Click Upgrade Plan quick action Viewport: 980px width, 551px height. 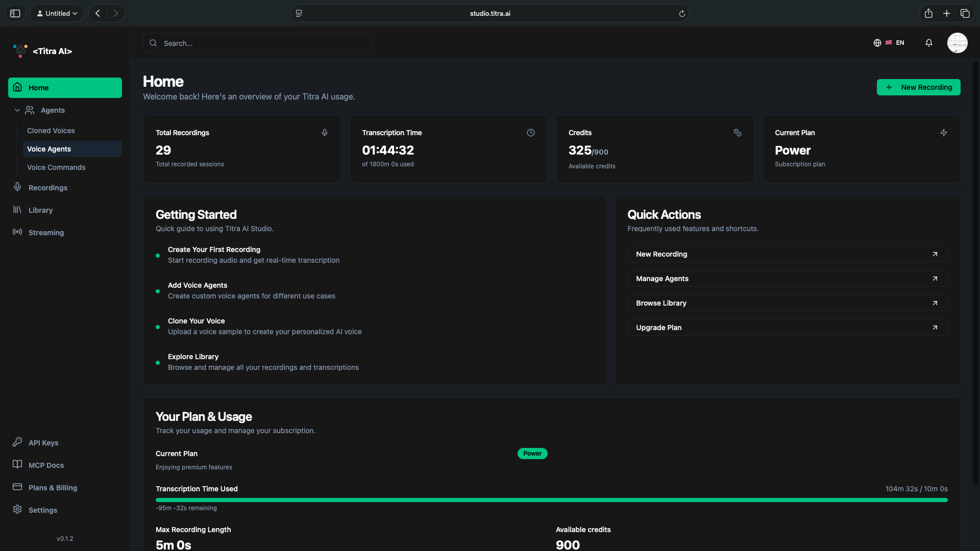tap(787, 328)
